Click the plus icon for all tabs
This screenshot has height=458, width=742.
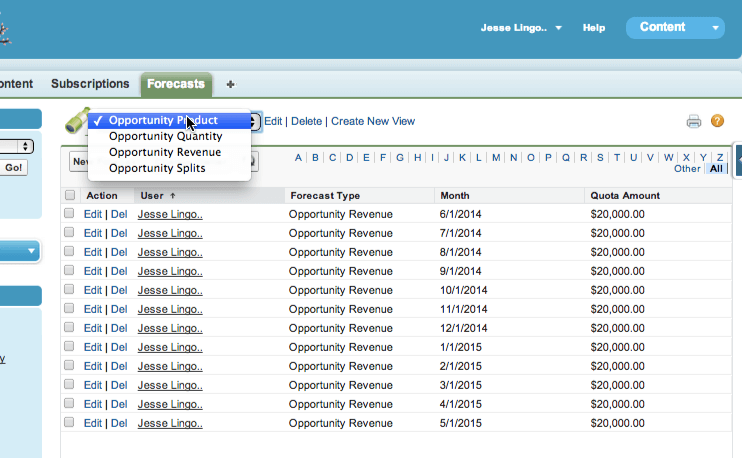[x=230, y=85]
